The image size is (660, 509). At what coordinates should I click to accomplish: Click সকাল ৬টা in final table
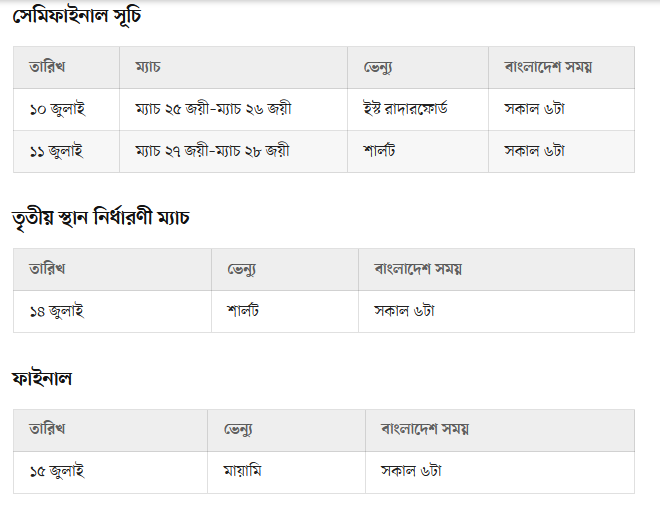500,472
